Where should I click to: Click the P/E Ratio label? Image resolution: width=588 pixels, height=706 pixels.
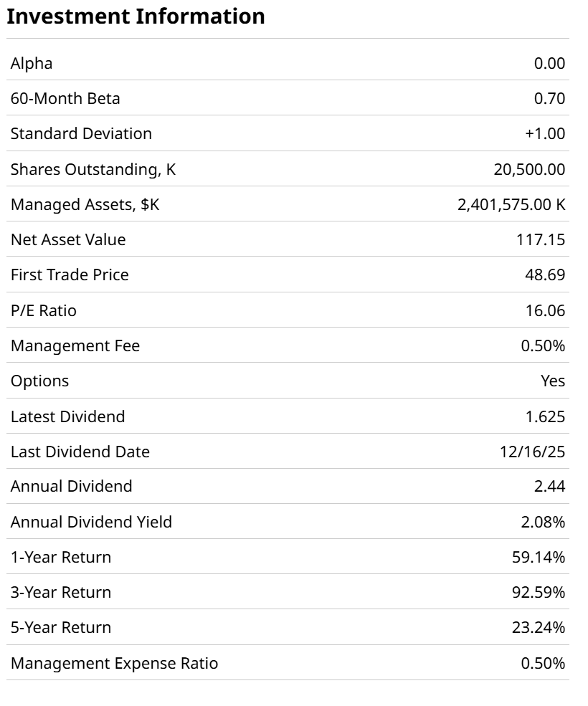click(43, 310)
